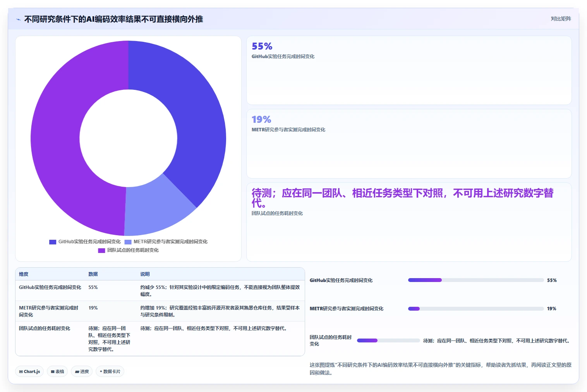The image size is (587, 392).
Task: Click the METR progress bar at 19%
Action: point(476,309)
